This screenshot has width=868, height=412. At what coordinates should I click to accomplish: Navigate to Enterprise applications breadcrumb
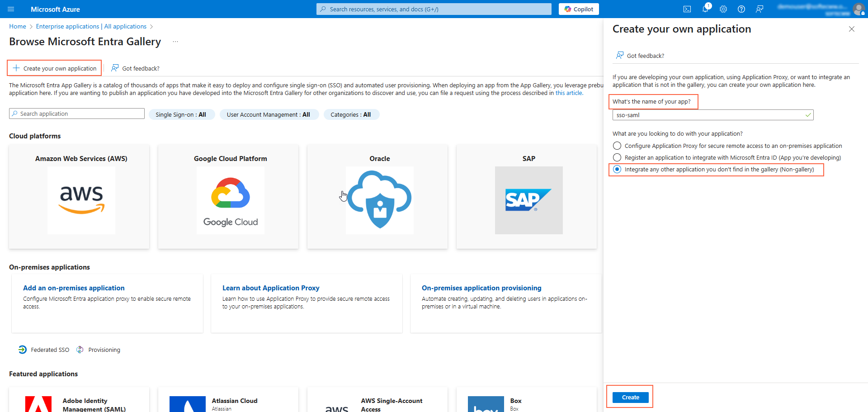(91, 26)
